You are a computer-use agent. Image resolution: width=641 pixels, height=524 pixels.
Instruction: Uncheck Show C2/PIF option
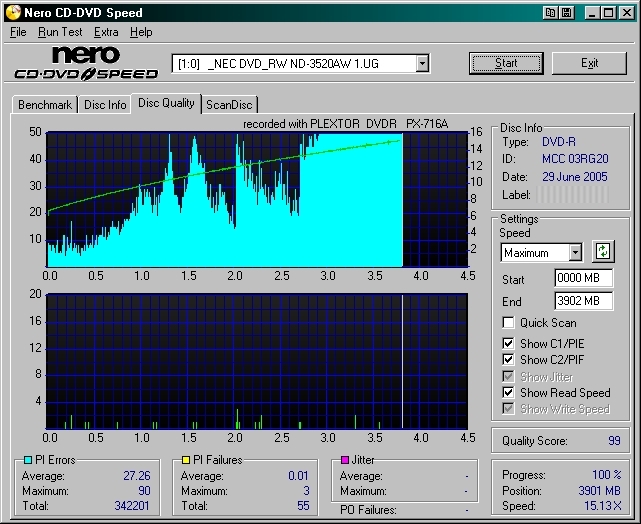tap(508, 359)
